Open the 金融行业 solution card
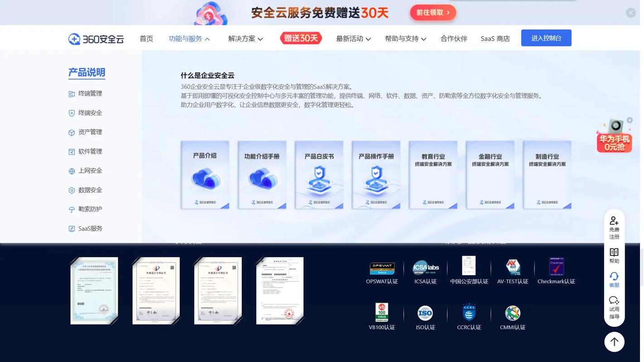The width and height of the screenshot is (644, 362). point(490,175)
